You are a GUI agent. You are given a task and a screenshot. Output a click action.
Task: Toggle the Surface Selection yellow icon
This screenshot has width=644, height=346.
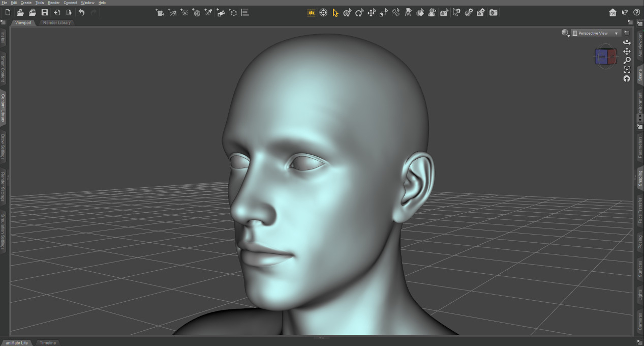point(312,13)
